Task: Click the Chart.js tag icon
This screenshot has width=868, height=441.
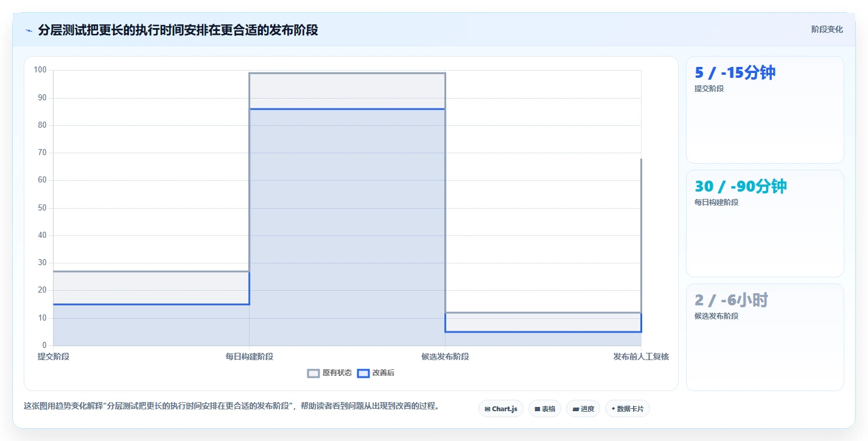Action: click(x=488, y=409)
